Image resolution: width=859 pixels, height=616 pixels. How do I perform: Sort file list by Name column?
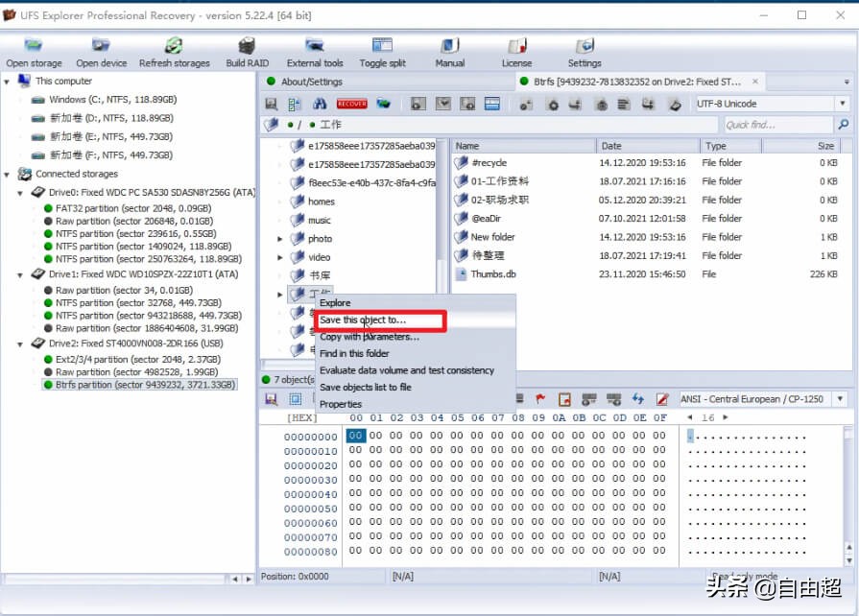pos(523,146)
